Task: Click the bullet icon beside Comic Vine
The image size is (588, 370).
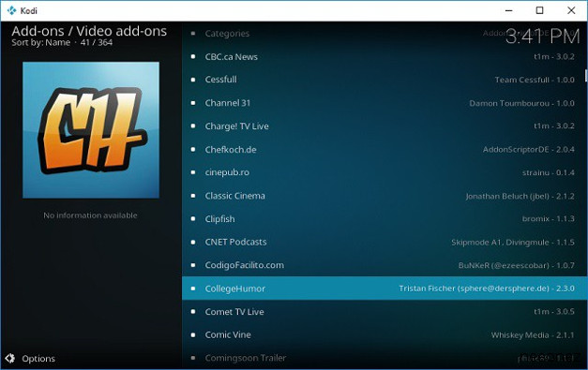Action: 193,334
